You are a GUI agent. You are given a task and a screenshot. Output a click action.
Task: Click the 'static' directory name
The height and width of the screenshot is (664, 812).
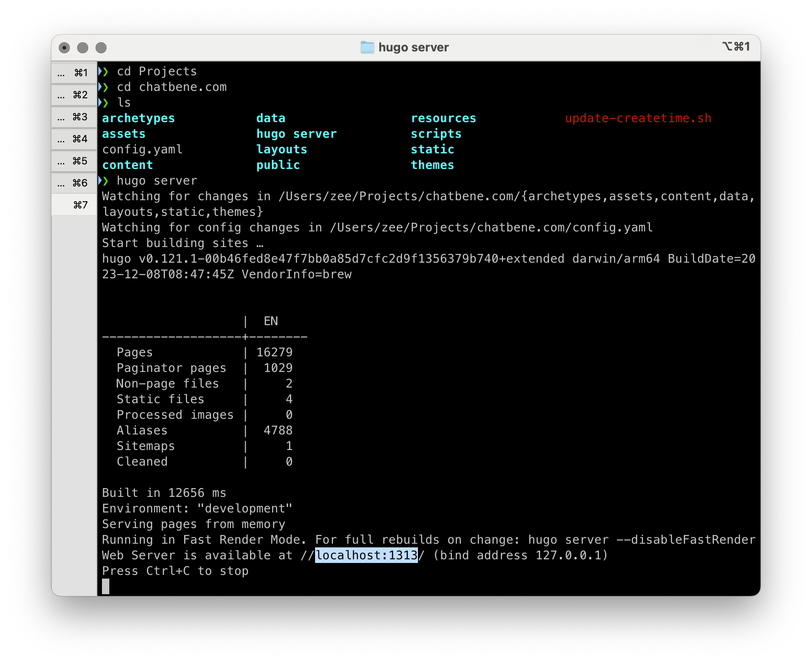pyautogui.click(x=433, y=150)
